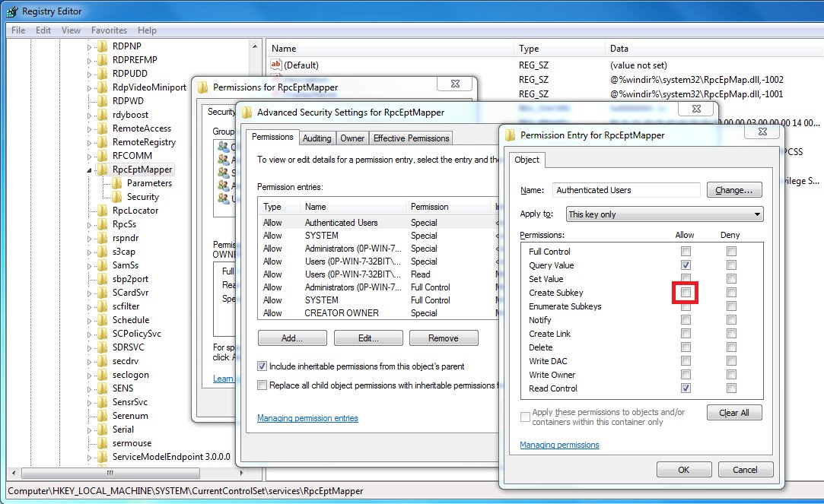The image size is (824, 504).
Task: Check Allow for Enumerate Subkeys
Action: [686, 306]
